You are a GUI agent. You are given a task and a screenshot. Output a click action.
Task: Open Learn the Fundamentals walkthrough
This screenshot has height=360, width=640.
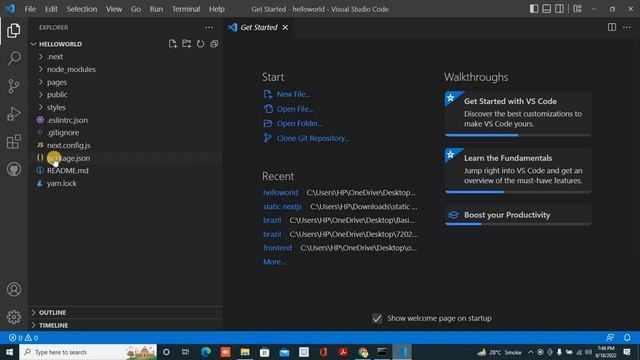[x=518, y=170]
